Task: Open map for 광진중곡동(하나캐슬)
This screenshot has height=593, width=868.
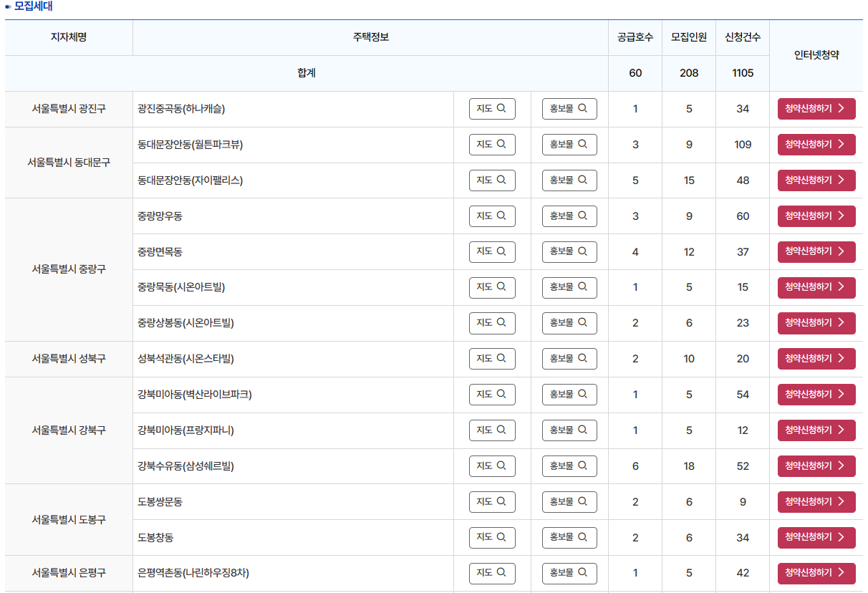Action: [x=492, y=109]
